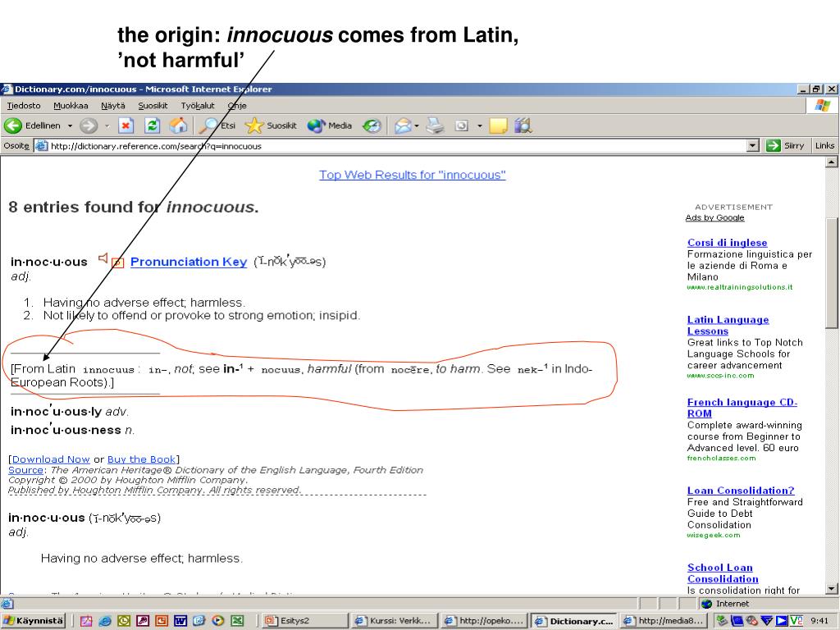Click the Buy the Book link
The width and height of the screenshot is (840, 630).
pyautogui.click(x=141, y=459)
